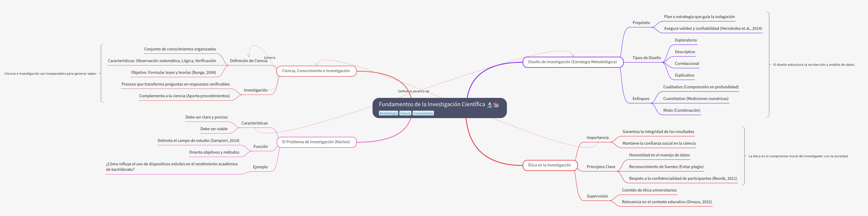
Task: Click the Principios Clave subtopic
Action: point(601,167)
